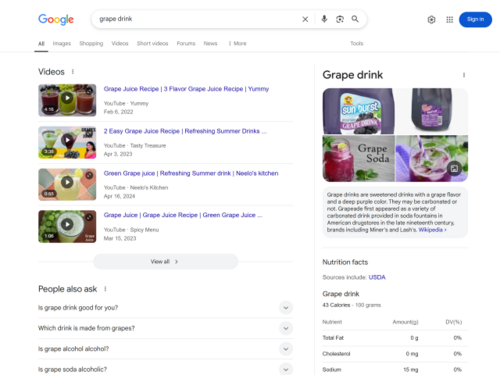Open quick settings gear icon

[431, 20]
